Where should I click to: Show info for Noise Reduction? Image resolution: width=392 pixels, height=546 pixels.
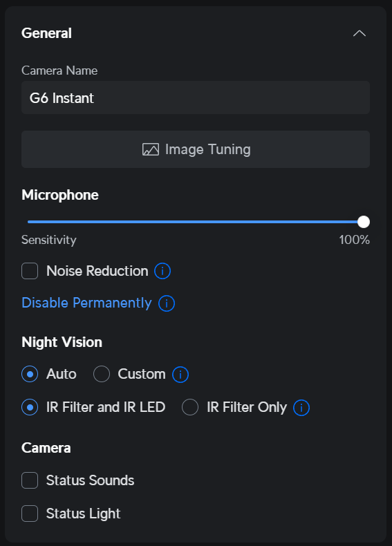tap(162, 271)
